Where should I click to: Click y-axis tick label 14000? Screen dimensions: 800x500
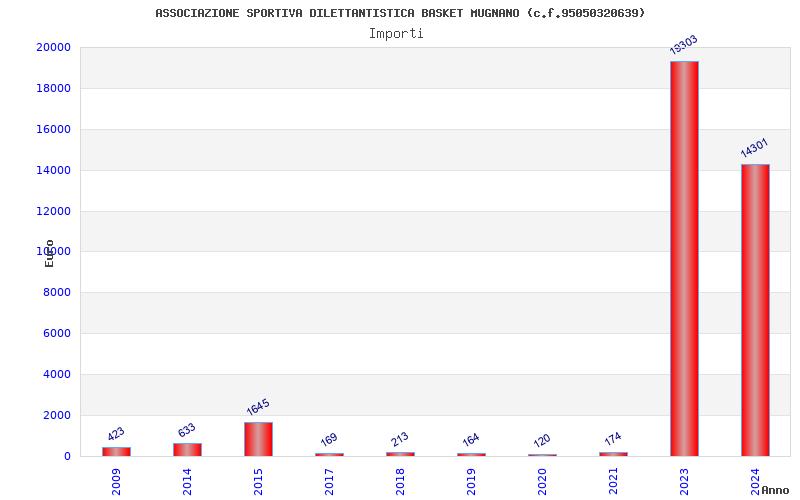tap(54, 170)
